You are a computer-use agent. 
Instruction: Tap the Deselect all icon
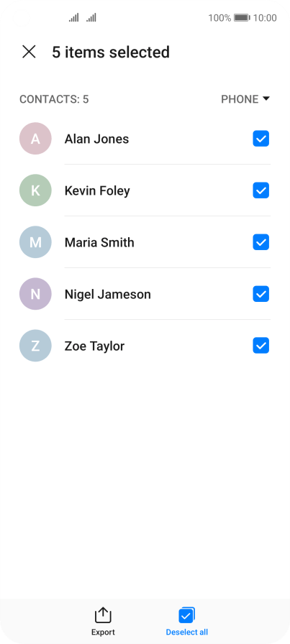(x=187, y=615)
